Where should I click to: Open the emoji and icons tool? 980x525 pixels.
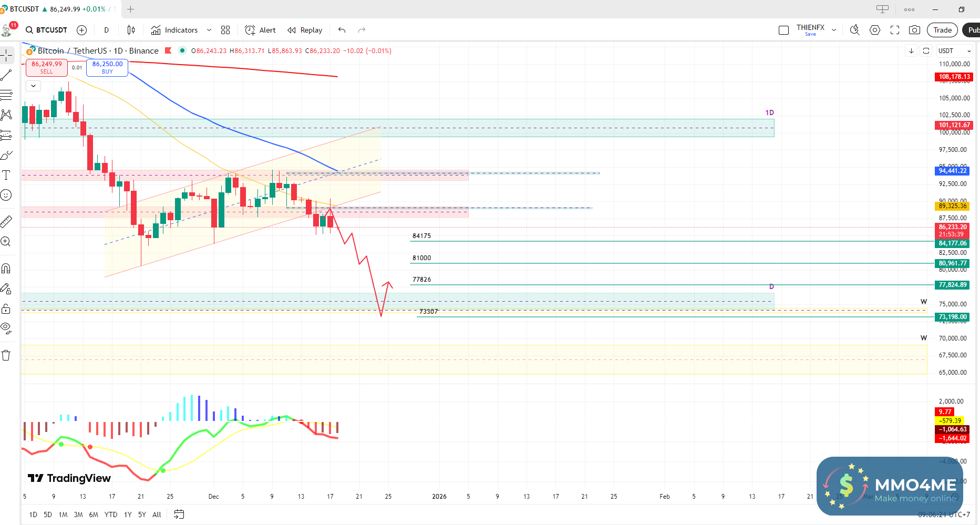(x=6, y=195)
